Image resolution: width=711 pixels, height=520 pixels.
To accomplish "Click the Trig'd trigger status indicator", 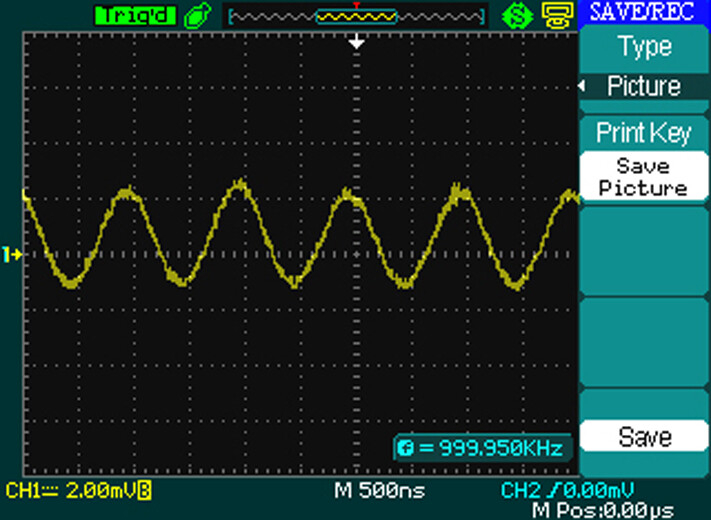I will point(134,15).
